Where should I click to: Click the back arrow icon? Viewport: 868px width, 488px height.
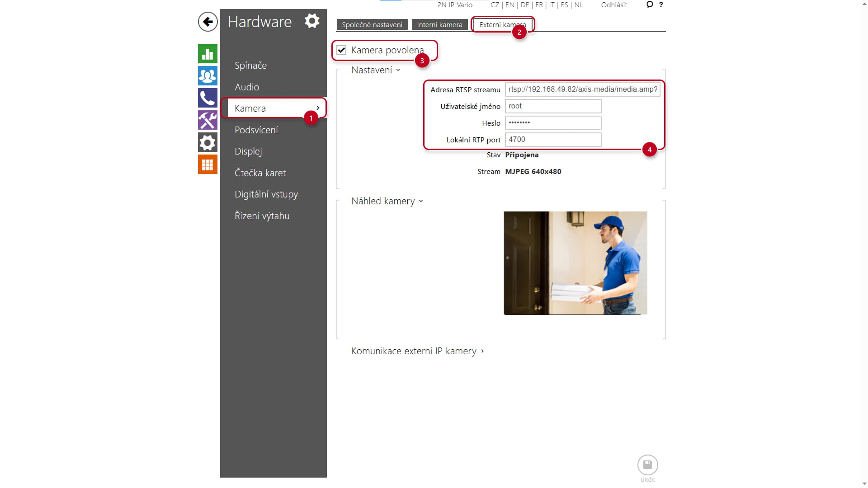click(208, 22)
